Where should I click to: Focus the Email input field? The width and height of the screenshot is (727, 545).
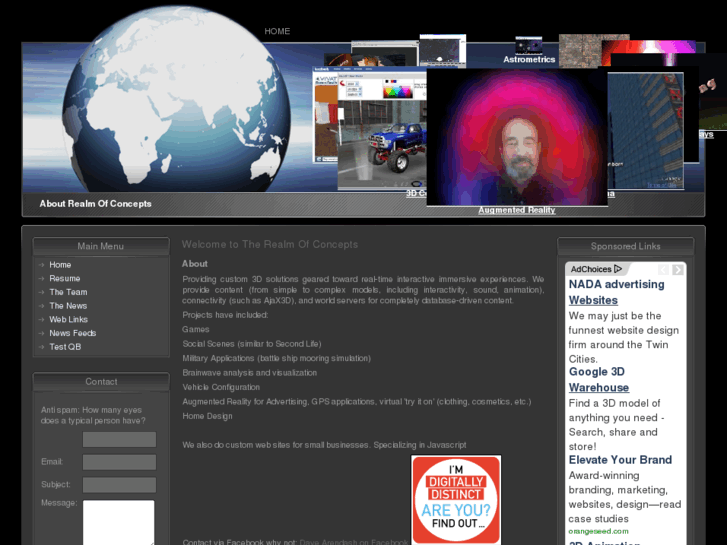[x=119, y=462]
